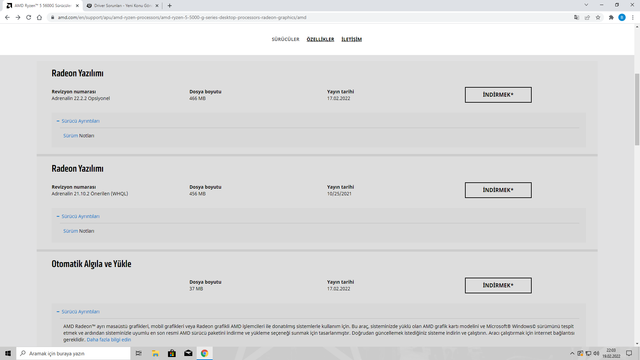Jump to the İLETİŞİM section

pos(351,39)
